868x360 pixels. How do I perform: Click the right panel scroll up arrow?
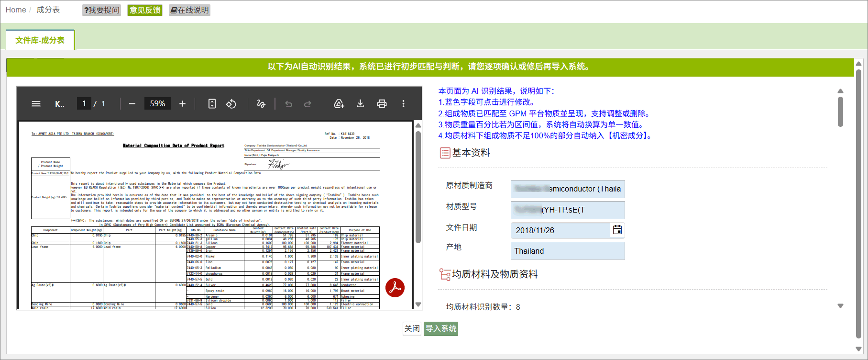pos(840,91)
